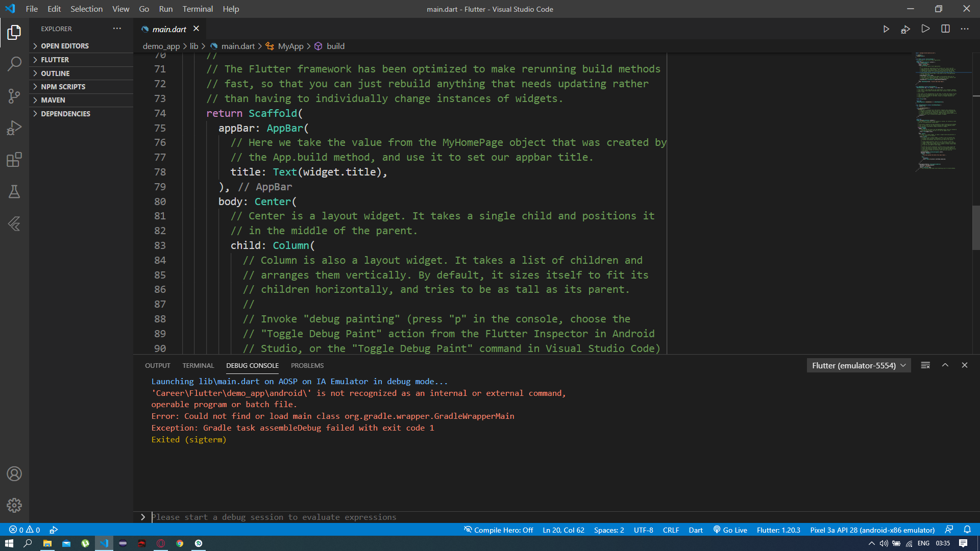Open editor More Actions ellipsis
The image size is (980, 551).
[x=965, y=29]
